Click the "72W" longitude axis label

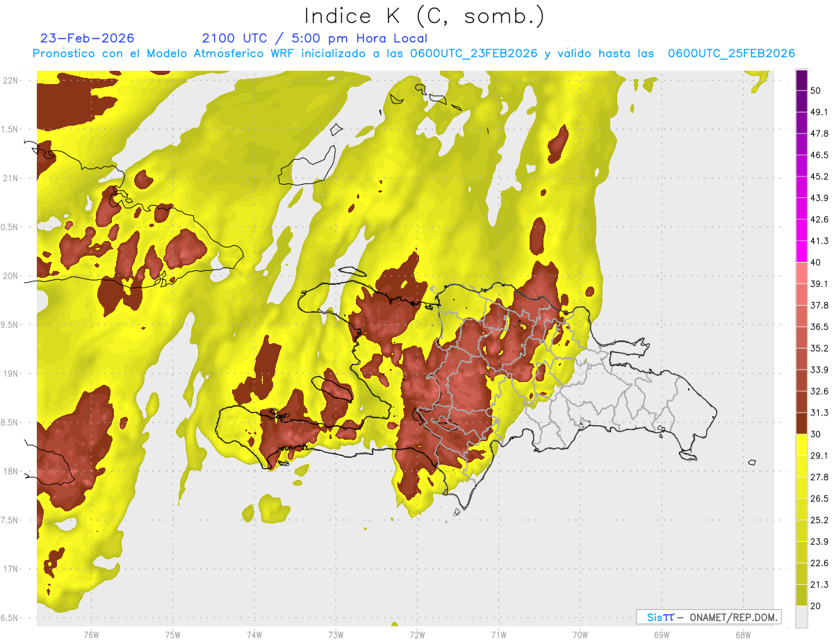[x=418, y=634]
